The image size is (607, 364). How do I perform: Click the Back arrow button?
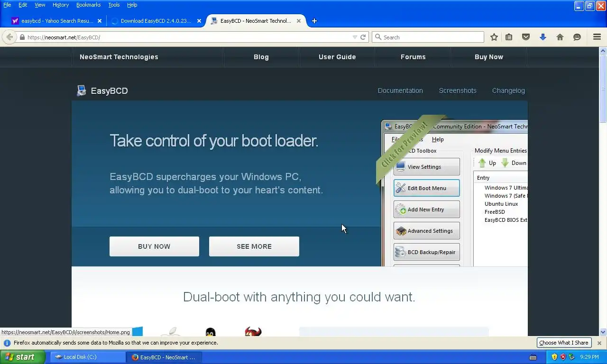[9, 37]
